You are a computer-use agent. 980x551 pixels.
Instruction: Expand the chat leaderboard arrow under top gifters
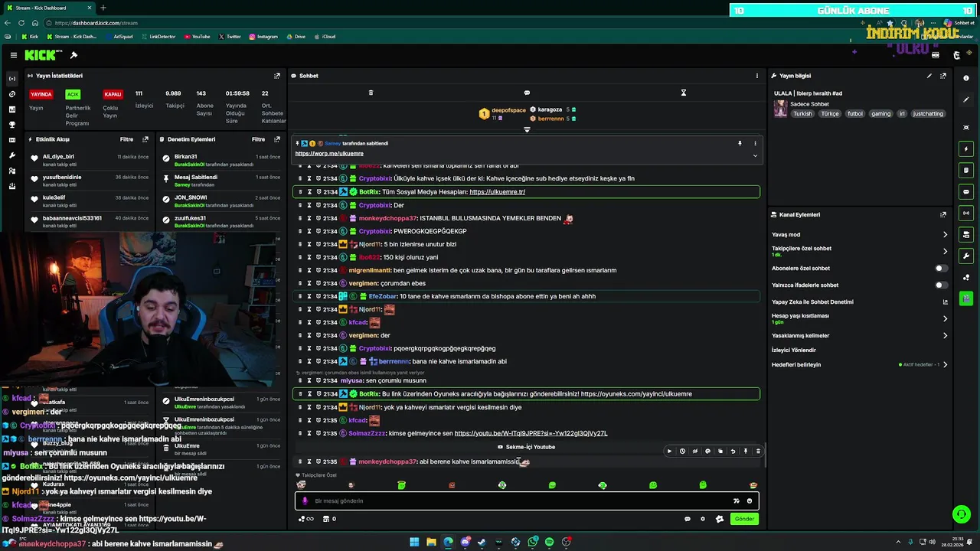point(527,129)
